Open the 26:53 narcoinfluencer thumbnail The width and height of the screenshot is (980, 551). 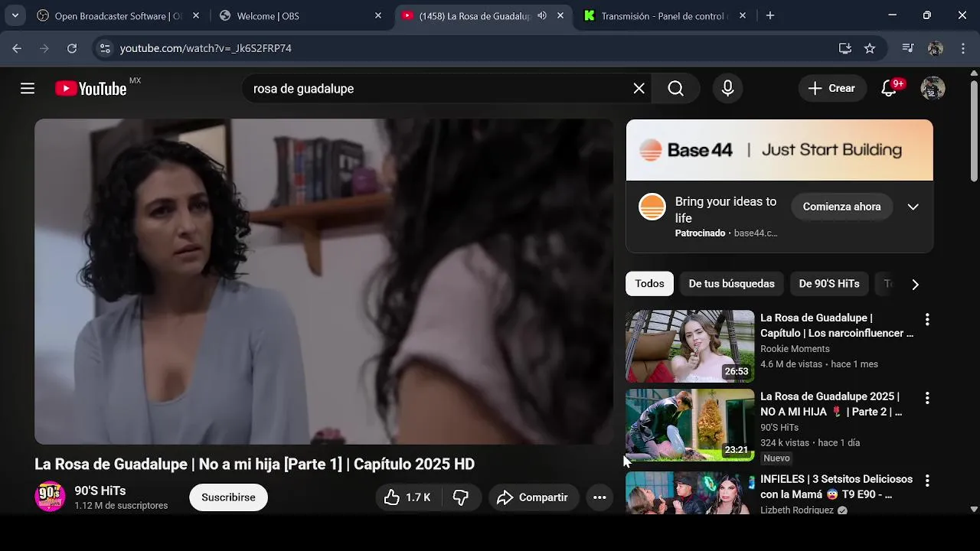tap(690, 346)
